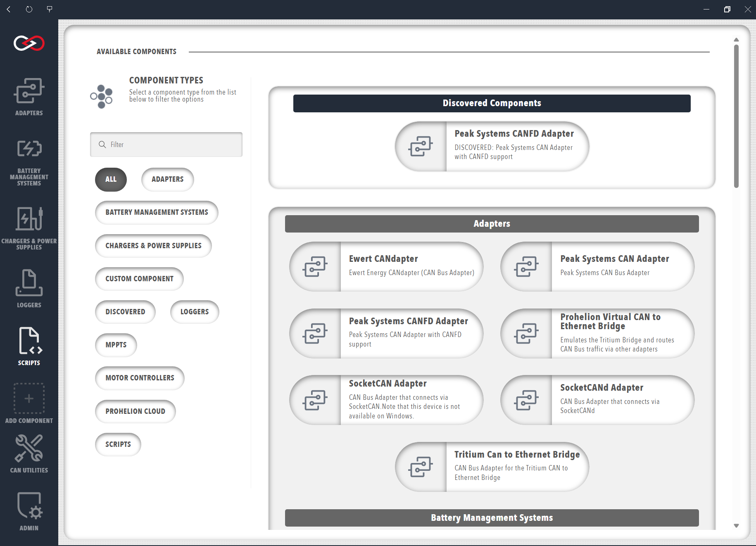The width and height of the screenshot is (756, 546).
Task: Select Prohelion Virtual CAN to Ethernet Bridge
Action: (597, 333)
